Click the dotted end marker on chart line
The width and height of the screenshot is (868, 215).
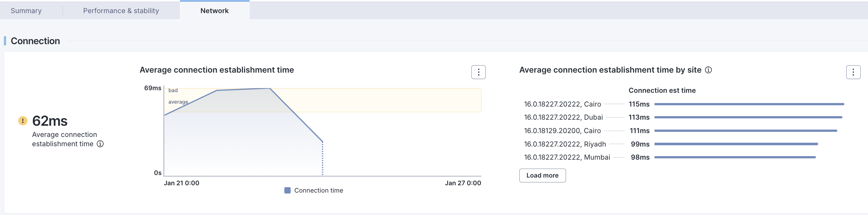coord(322,159)
